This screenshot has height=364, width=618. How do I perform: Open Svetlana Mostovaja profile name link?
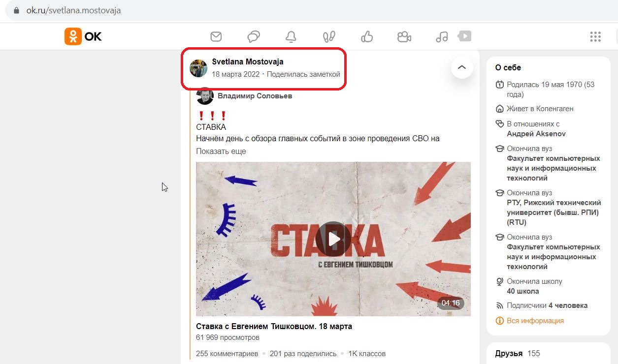pyautogui.click(x=248, y=61)
